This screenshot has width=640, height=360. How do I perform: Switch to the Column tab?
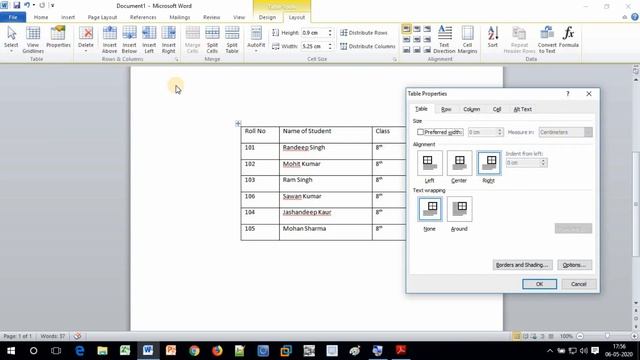coord(471,109)
